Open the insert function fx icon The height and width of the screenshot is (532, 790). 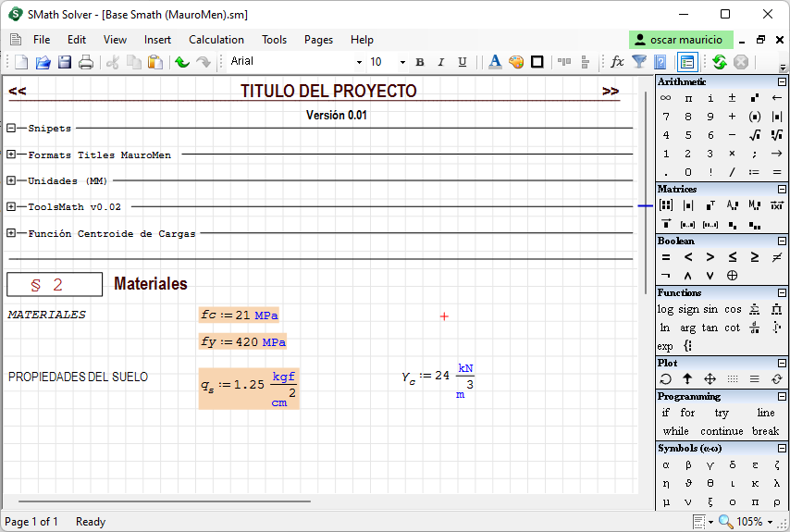pos(617,62)
